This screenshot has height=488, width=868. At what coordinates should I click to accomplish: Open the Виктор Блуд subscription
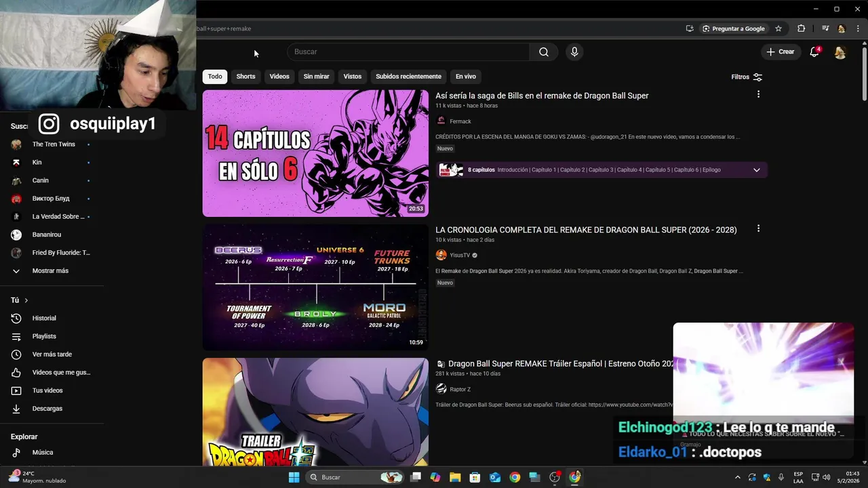pos(52,199)
